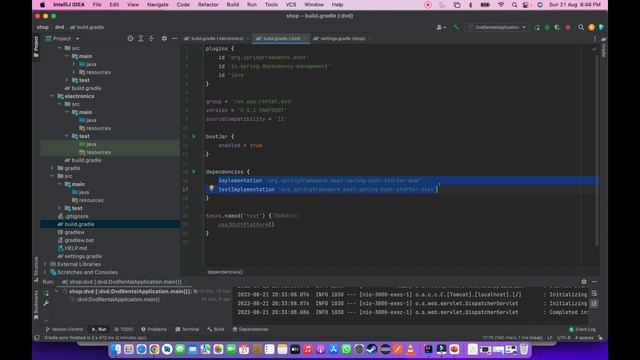Open Search Everywhere magnifier in IDE toolbar
Image resolution: width=640 pixels, height=360 pixels.
(581, 27)
